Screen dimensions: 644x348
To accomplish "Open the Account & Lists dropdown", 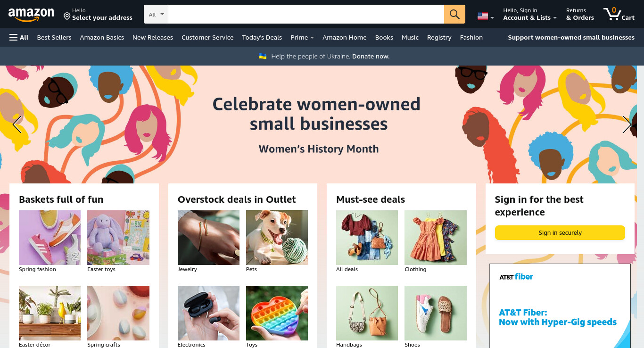I will coord(530,14).
